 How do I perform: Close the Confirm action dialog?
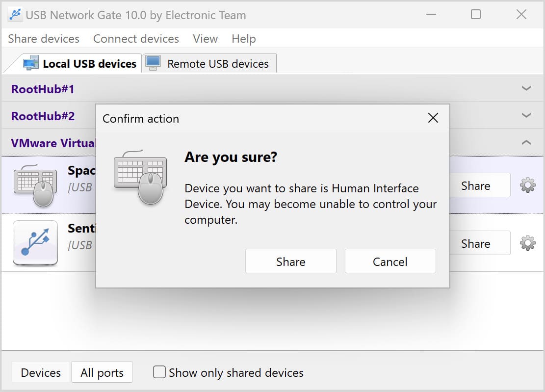433,118
